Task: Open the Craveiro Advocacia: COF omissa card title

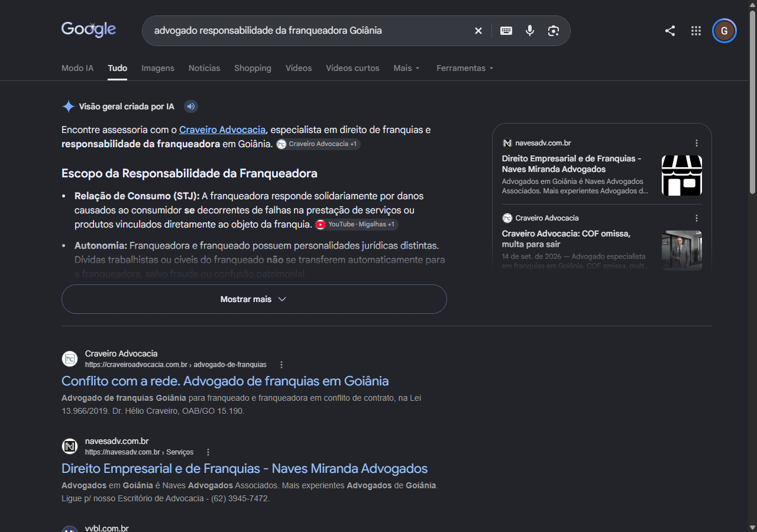Action: [x=566, y=239]
